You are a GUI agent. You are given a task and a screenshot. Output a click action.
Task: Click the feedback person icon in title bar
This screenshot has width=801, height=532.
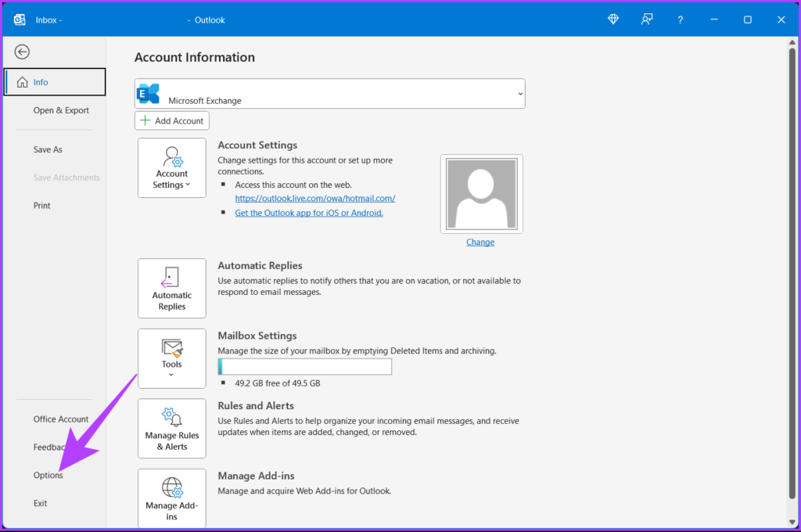(x=647, y=20)
